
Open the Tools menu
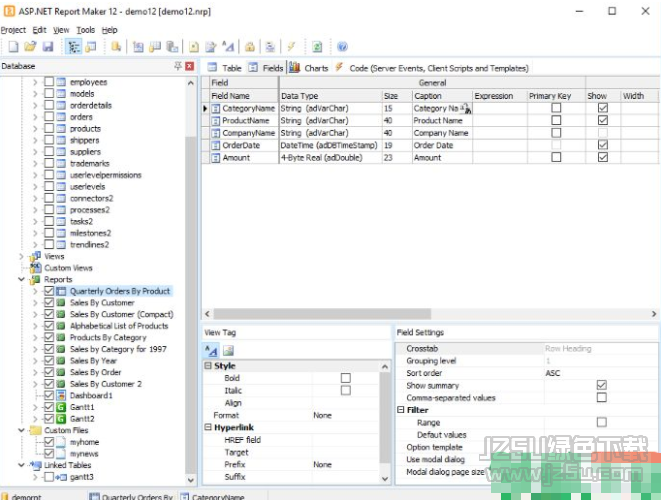click(86, 30)
